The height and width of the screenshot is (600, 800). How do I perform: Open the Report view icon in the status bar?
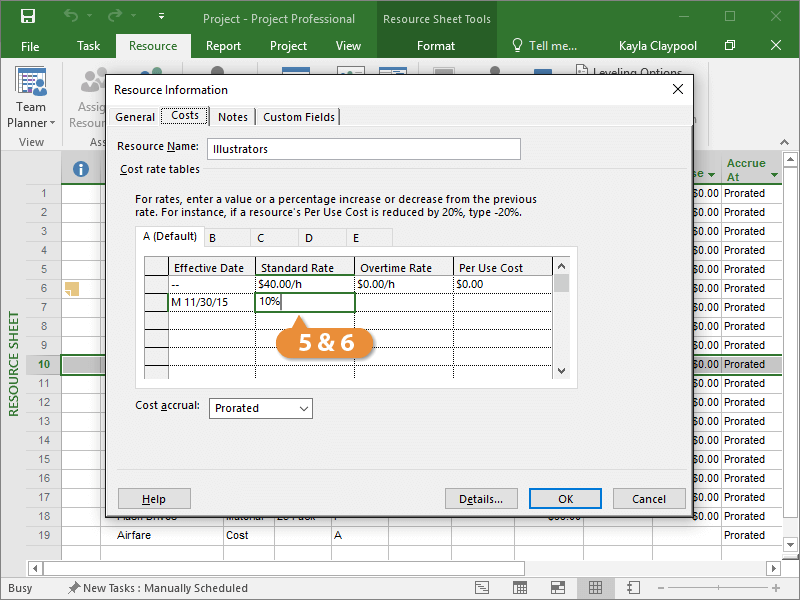(x=633, y=588)
